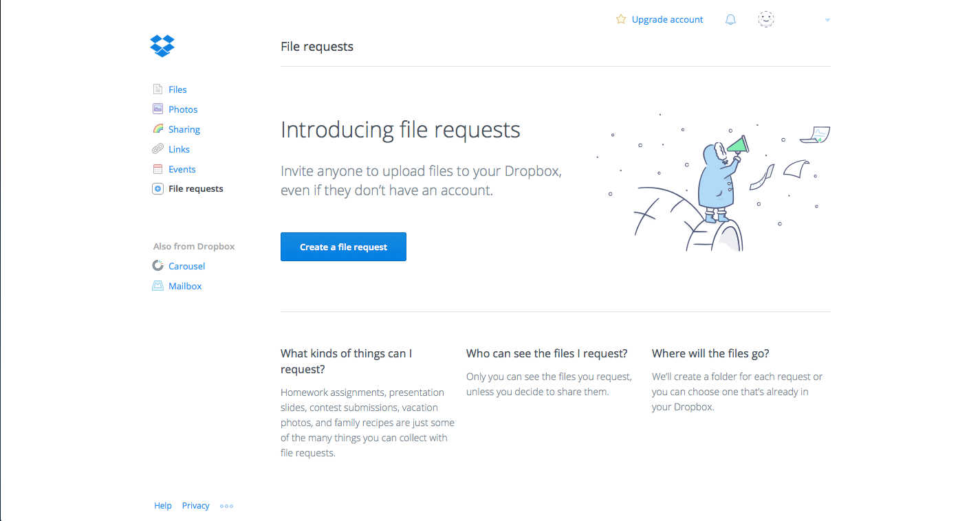This screenshot has width=980, height=521.
Task: Click the Upgrade account link
Action: 667,19
